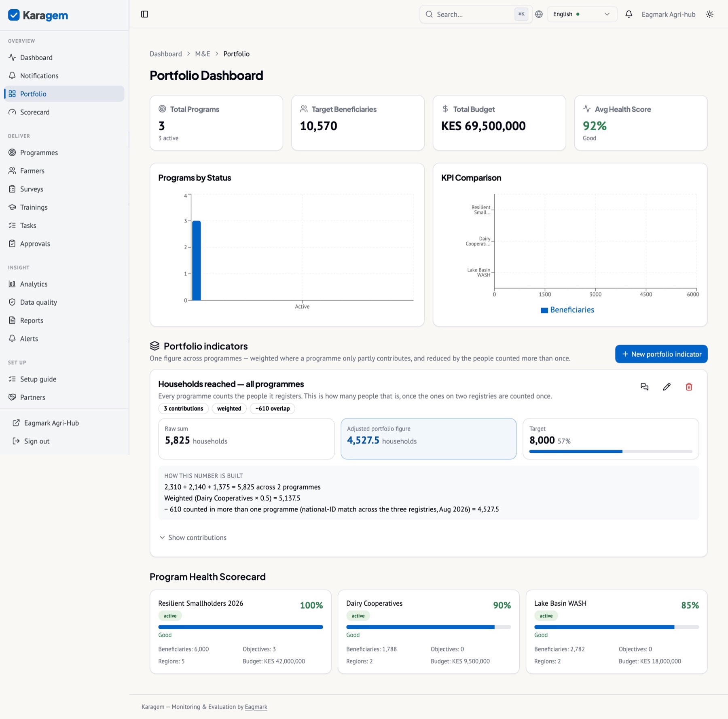Open Farmers section
The image size is (728, 719).
tap(64, 171)
